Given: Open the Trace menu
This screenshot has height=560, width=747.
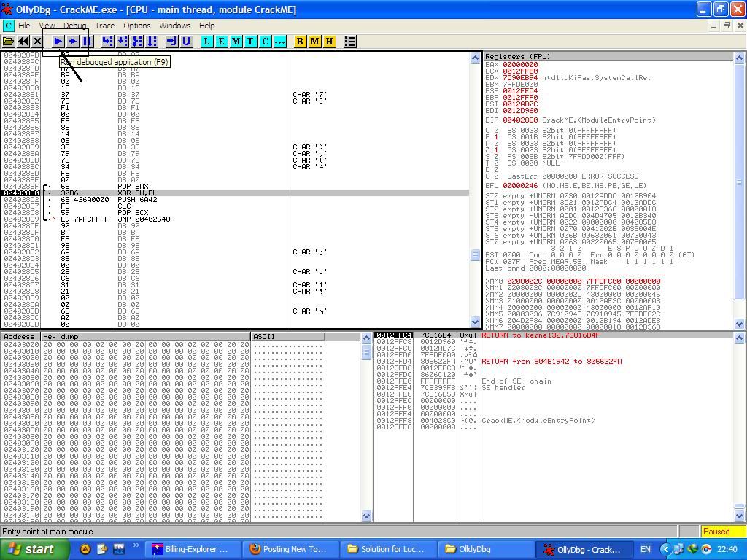Looking at the screenshot, I should pos(105,26).
